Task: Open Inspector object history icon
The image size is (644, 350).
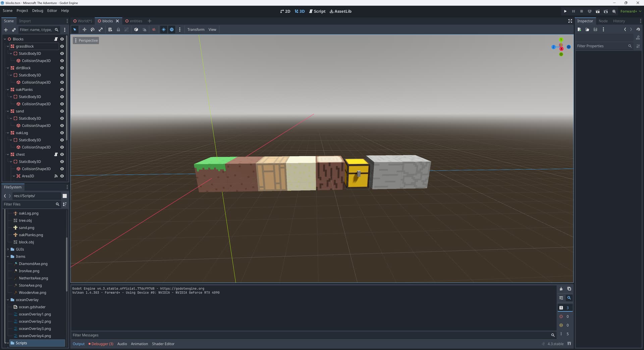Action: pos(638,30)
